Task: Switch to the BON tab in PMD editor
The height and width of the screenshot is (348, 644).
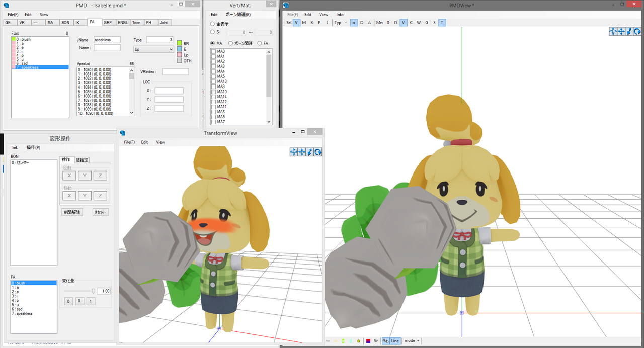Action: pos(65,23)
